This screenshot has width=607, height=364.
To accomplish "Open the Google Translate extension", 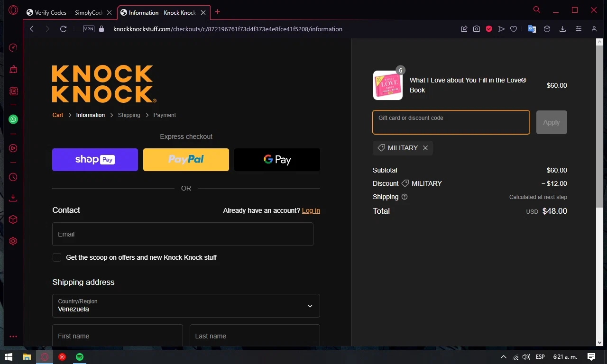I will pos(532,29).
